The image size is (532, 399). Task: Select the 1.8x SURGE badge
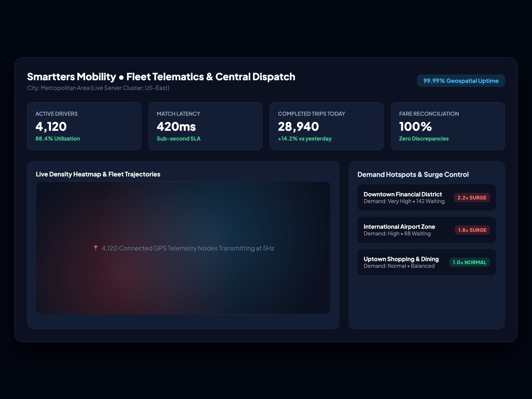[x=472, y=230]
